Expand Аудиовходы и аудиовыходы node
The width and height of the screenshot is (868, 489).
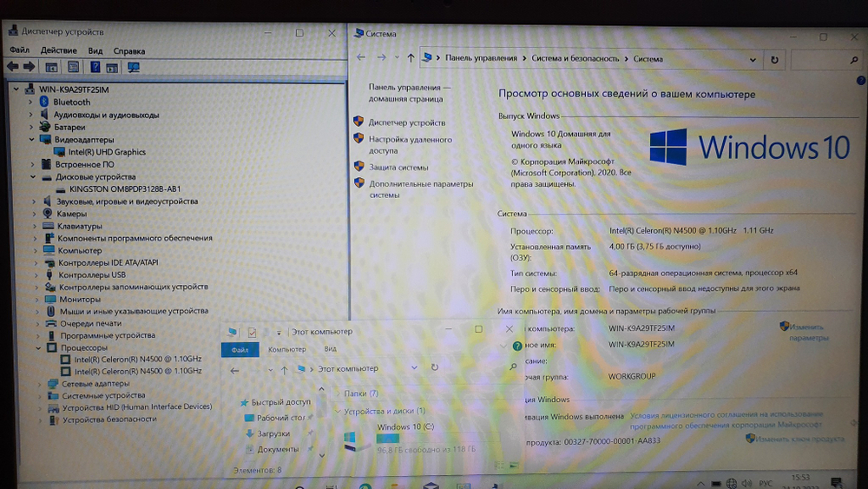31,115
